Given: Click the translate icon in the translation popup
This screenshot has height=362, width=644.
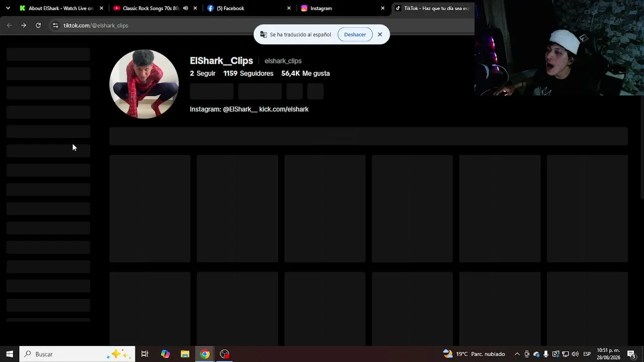Looking at the screenshot, I should pos(263,35).
